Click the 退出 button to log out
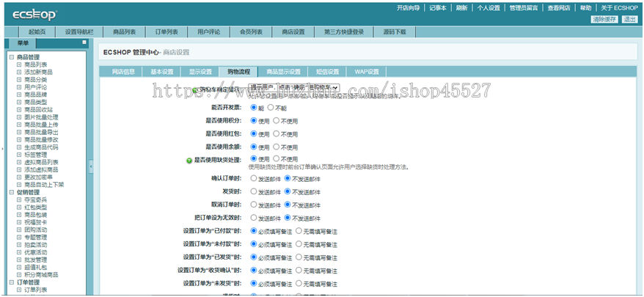The height and width of the screenshot is (297, 644). click(629, 19)
